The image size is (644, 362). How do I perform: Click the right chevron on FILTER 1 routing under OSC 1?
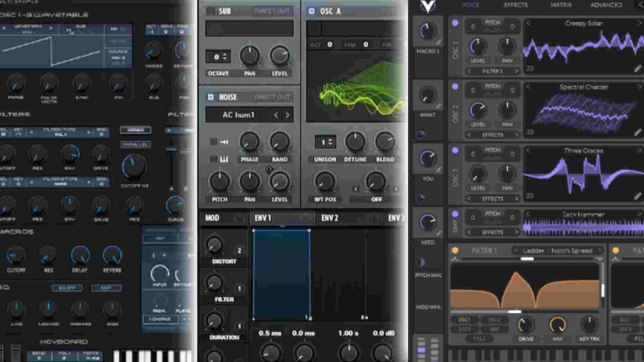coord(516,71)
